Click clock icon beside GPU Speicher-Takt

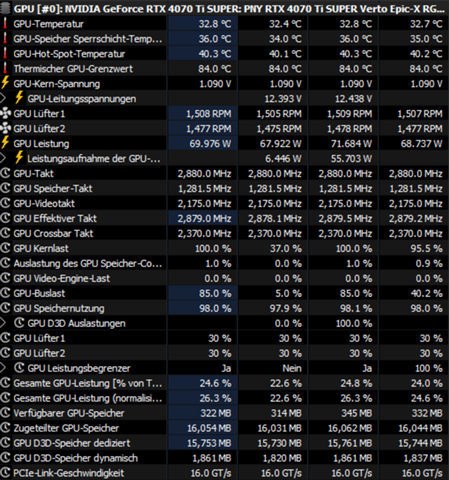[x=5, y=188]
